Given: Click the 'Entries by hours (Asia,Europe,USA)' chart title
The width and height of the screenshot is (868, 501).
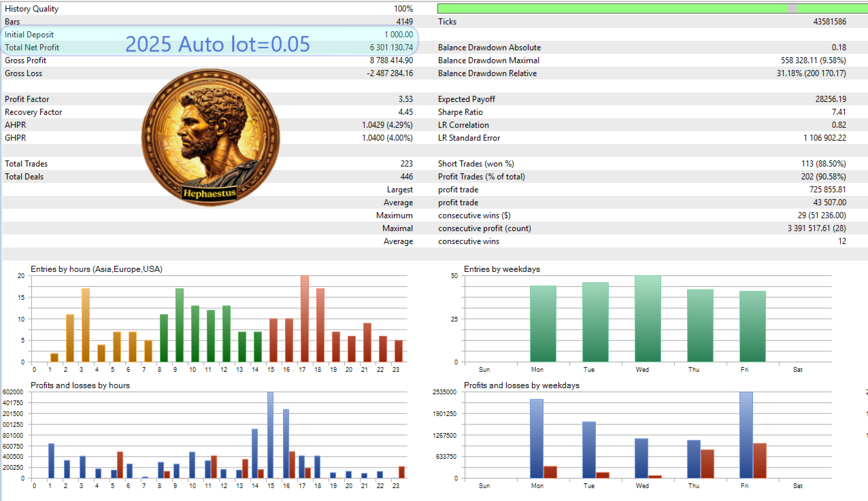Looking at the screenshot, I should click(97, 269).
